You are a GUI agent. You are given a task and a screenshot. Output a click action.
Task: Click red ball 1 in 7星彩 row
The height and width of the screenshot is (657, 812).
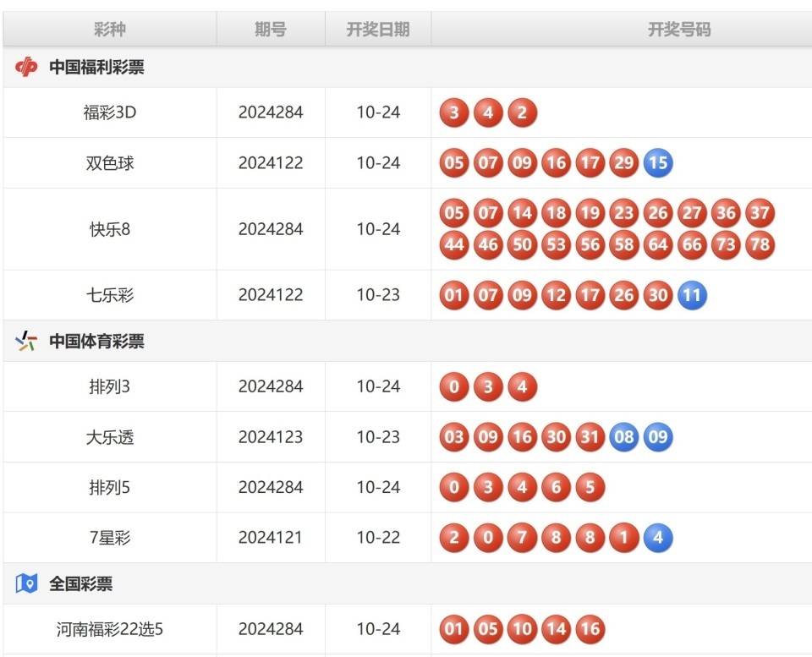[x=624, y=538]
